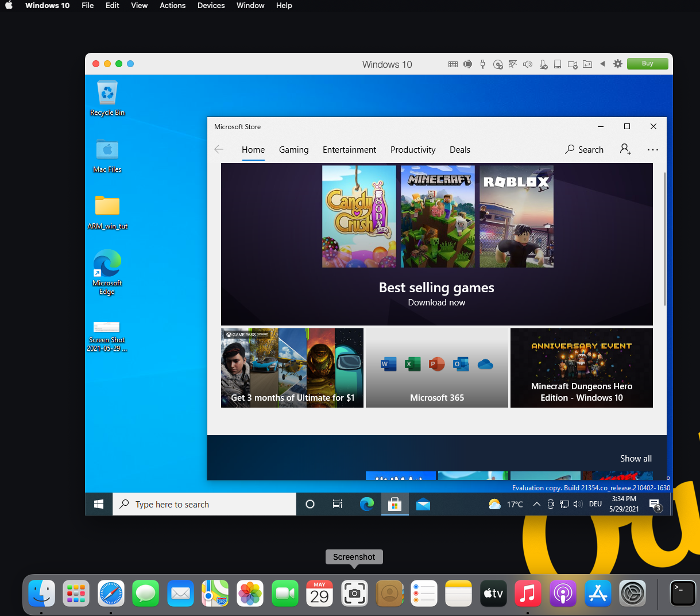Switch to the Gaming tab
Screen dimensions: 700x616
[293, 149]
